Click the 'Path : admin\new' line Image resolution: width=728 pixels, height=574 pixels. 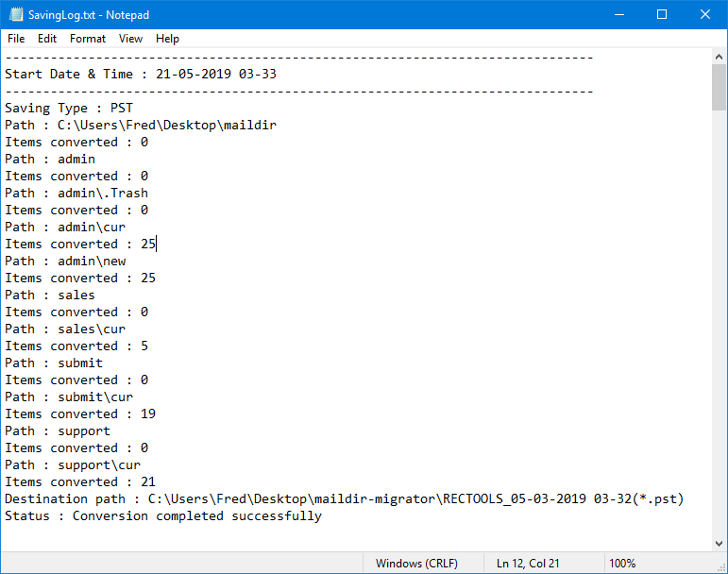(65, 261)
